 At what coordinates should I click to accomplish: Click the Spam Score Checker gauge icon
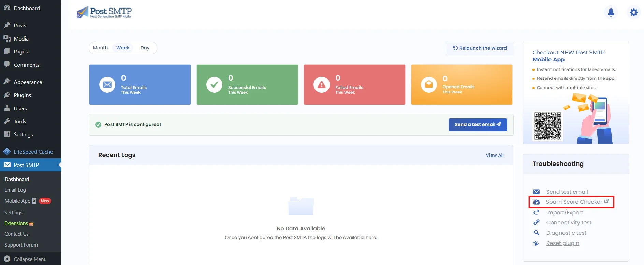pyautogui.click(x=536, y=202)
